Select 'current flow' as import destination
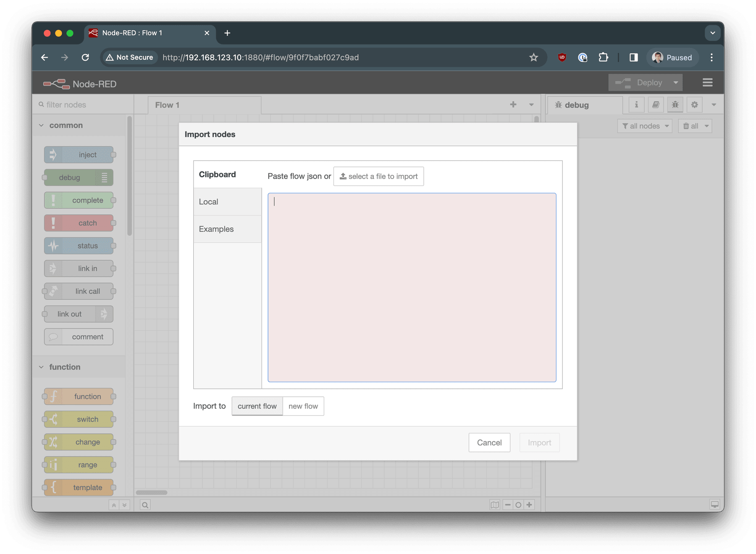The height and width of the screenshot is (554, 756). [257, 406]
